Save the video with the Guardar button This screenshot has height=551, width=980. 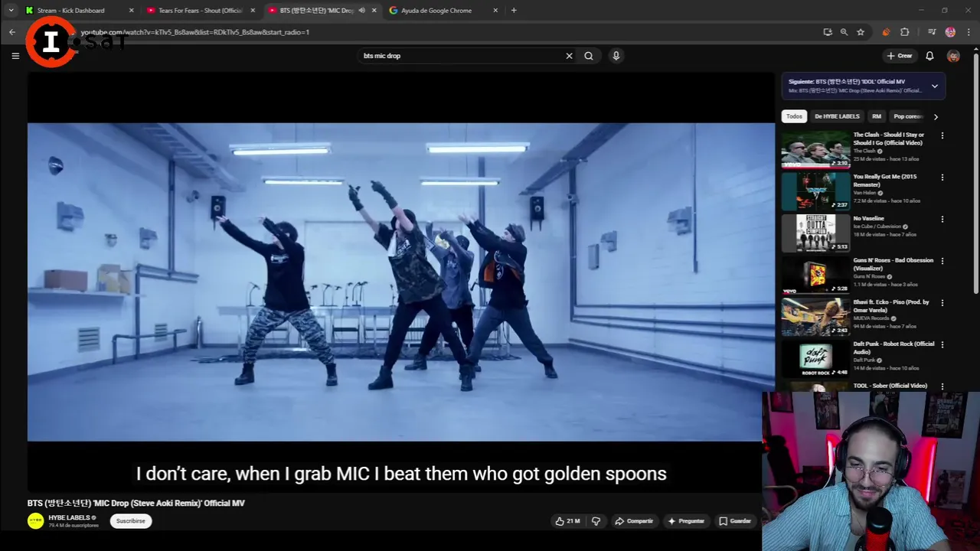coord(735,521)
